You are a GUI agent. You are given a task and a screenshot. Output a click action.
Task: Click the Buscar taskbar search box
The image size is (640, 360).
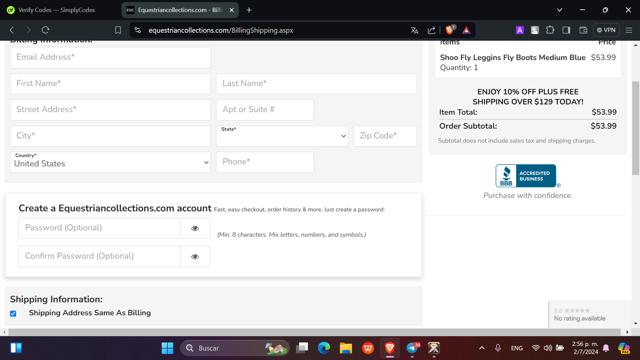[x=235, y=348]
